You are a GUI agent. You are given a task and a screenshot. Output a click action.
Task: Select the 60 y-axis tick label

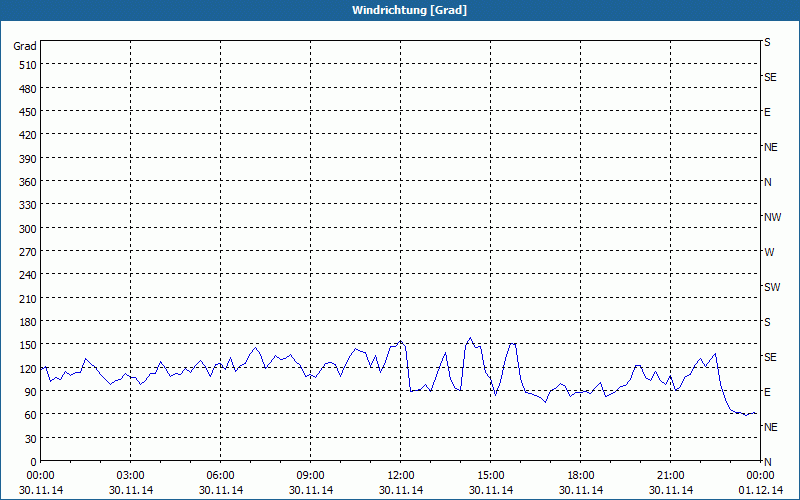pyautogui.click(x=31, y=415)
